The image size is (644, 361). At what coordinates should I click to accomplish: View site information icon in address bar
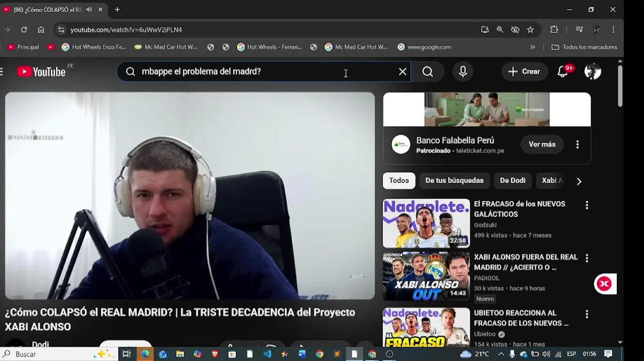pos(61,30)
